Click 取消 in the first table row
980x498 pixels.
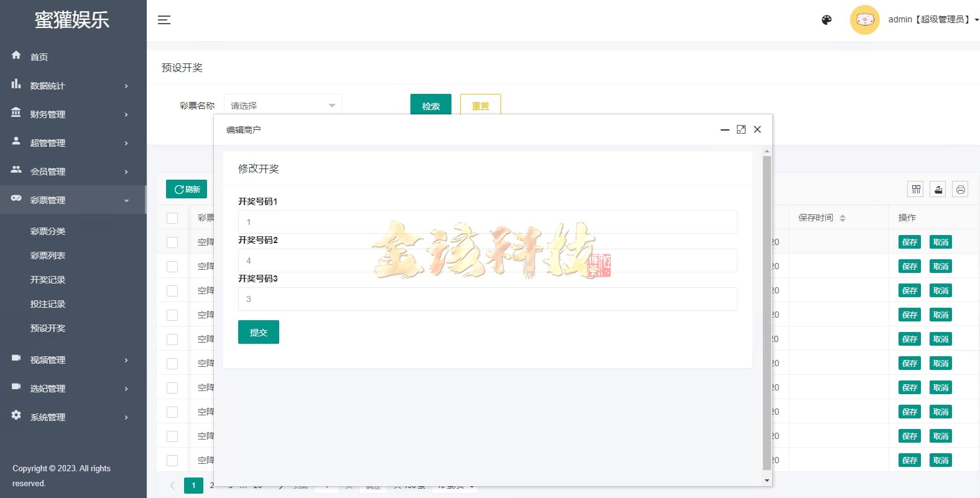tap(941, 242)
